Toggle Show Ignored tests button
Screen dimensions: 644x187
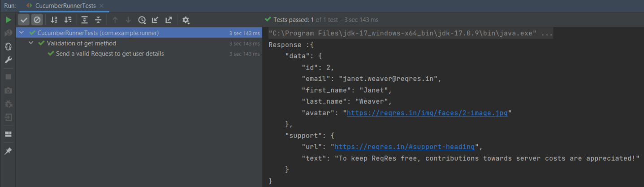coord(37,20)
